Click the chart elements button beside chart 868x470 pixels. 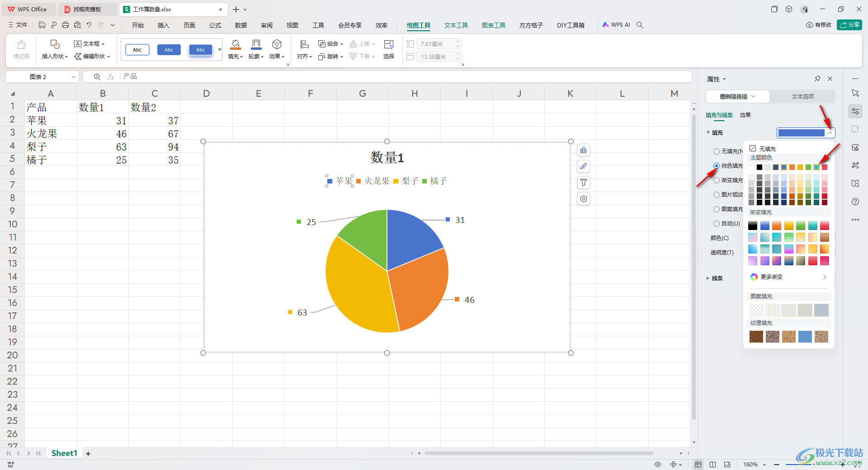tap(584, 150)
